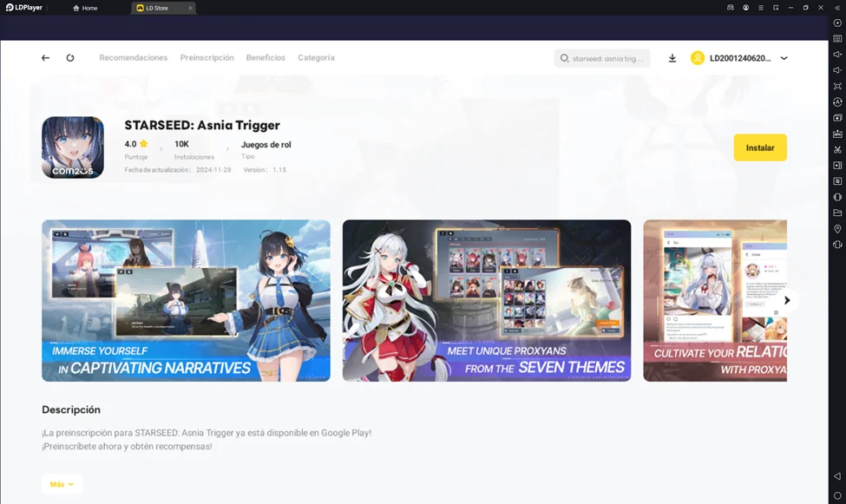Click the search magnifier icon
The height and width of the screenshot is (504, 846).
(x=564, y=58)
